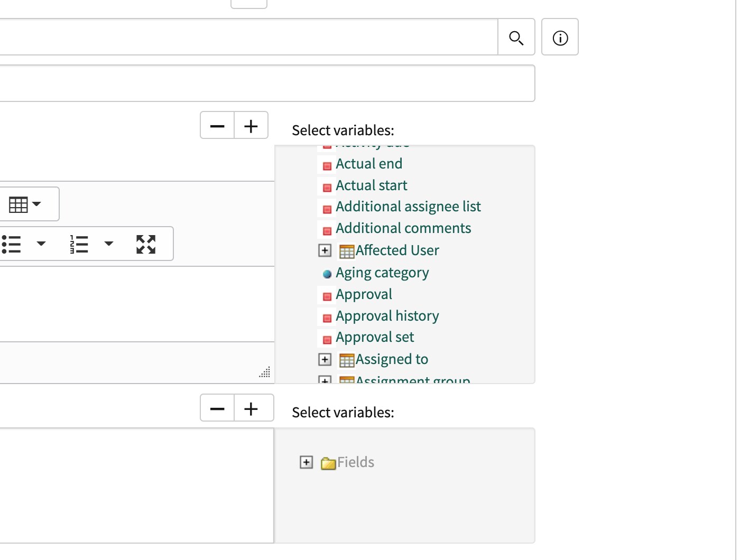740x560 pixels.
Task: Open bullet list style dropdown arrow
Action: coord(41,244)
